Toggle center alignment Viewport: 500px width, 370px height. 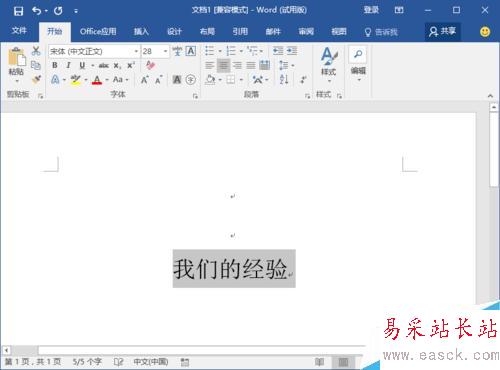(223, 65)
